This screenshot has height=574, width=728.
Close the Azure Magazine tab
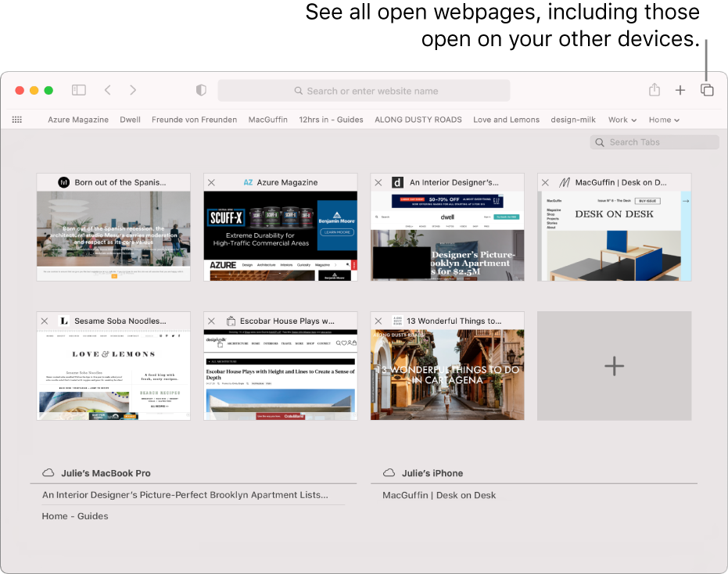(x=211, y=182)
